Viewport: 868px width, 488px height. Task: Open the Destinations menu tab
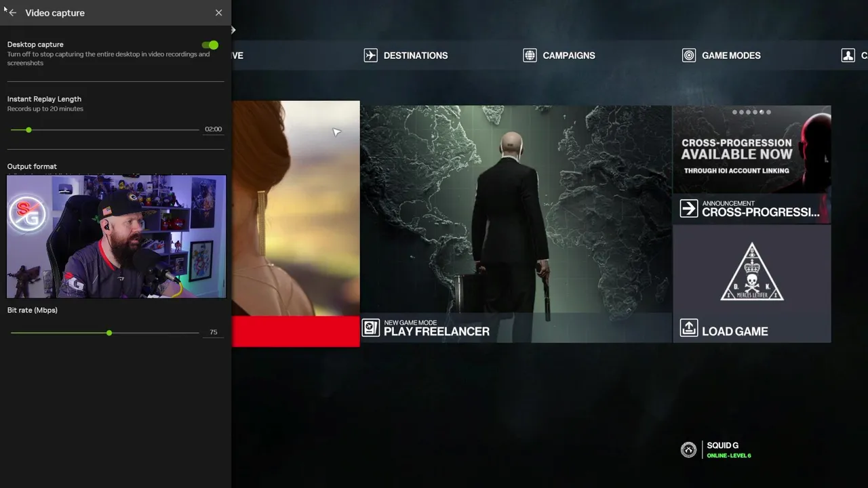tap(406, 56)
